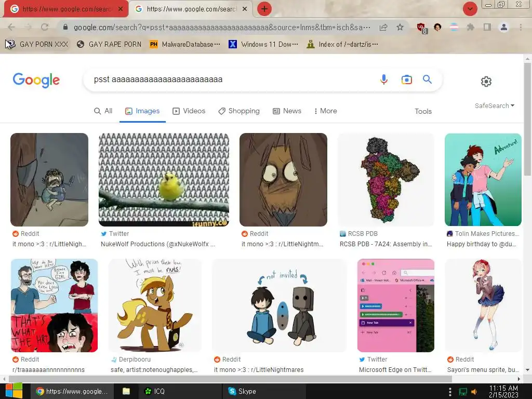The height and width of the screenshot is (399, 532).
Task: Click the RCSB PDB - 7A24 caption link
Action: point(386,244)
